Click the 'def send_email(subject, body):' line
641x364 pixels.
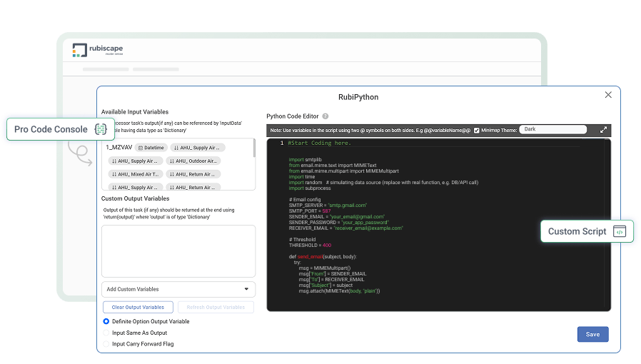click(x=323, y=257)
